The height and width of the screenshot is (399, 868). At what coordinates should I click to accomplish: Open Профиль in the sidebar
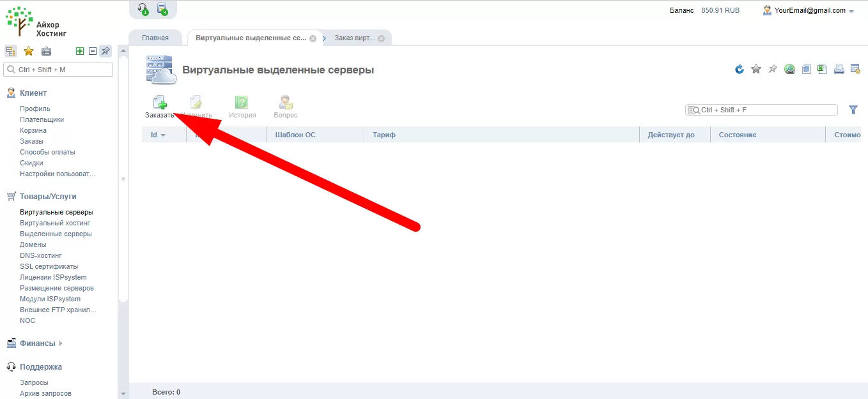coord(35,109)
